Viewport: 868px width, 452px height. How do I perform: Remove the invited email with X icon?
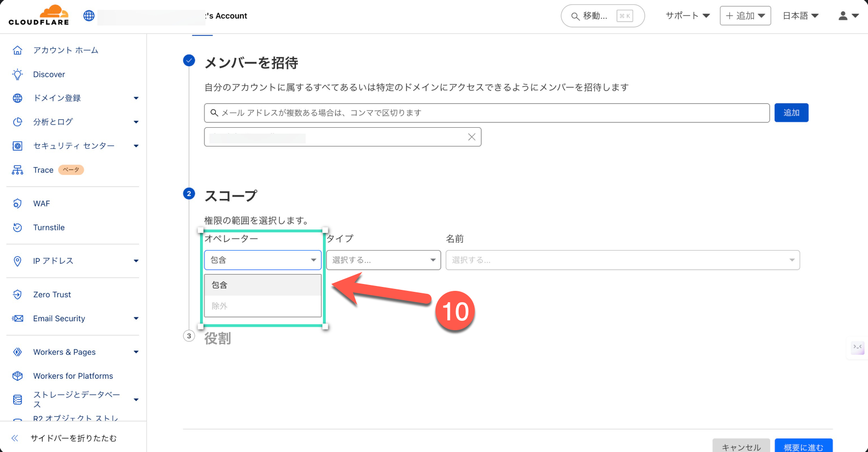pos(471,137)
